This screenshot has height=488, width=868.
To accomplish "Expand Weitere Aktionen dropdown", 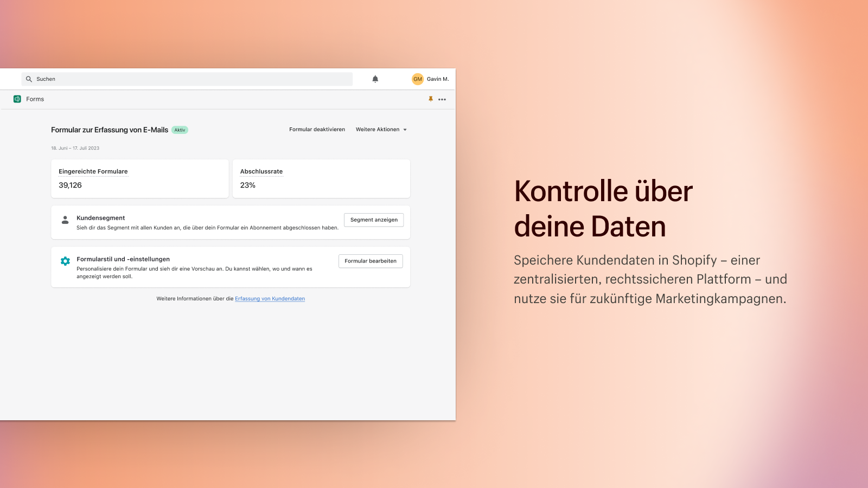I will 381,130.
